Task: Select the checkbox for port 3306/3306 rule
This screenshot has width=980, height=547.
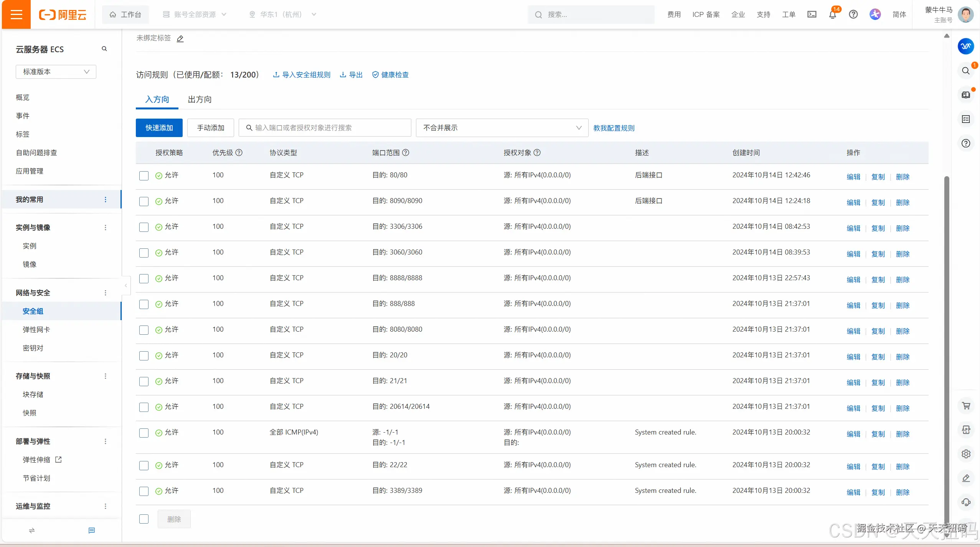Action: pyautogui.click(x=144, y=227)
